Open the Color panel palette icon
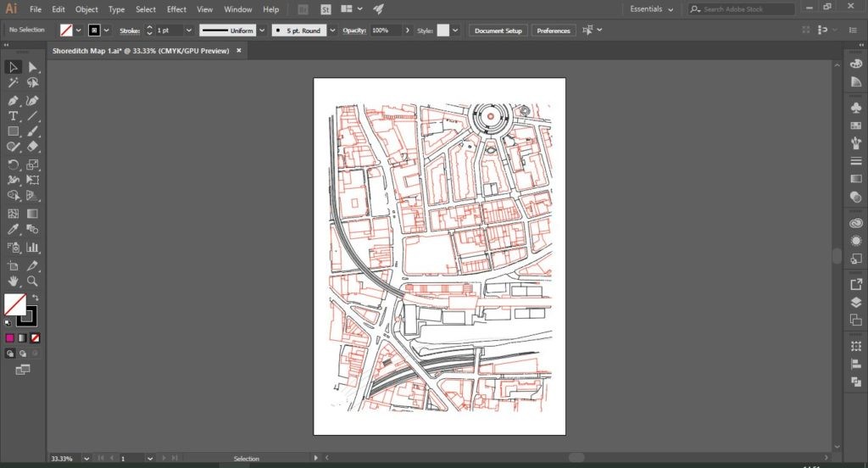 click(856, 64)
